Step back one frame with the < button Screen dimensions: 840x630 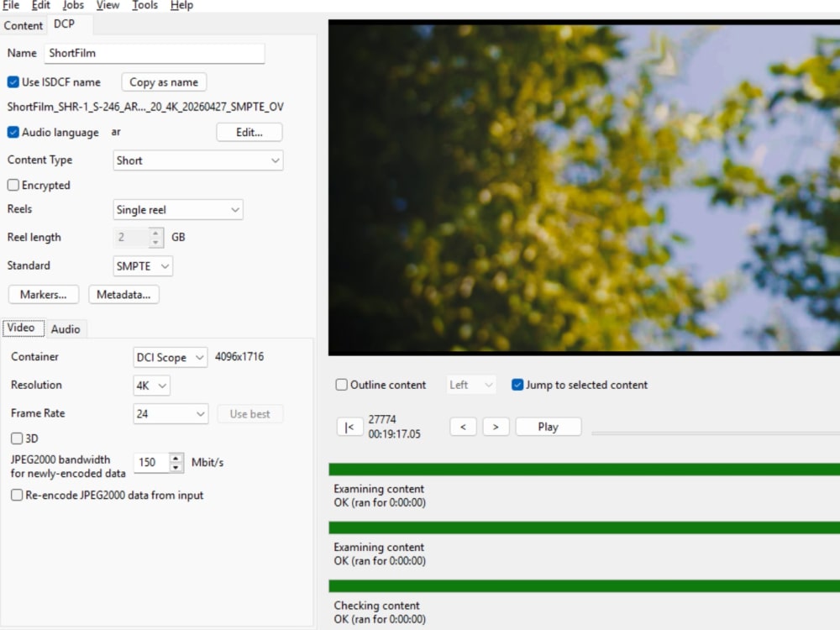(463, 427)
